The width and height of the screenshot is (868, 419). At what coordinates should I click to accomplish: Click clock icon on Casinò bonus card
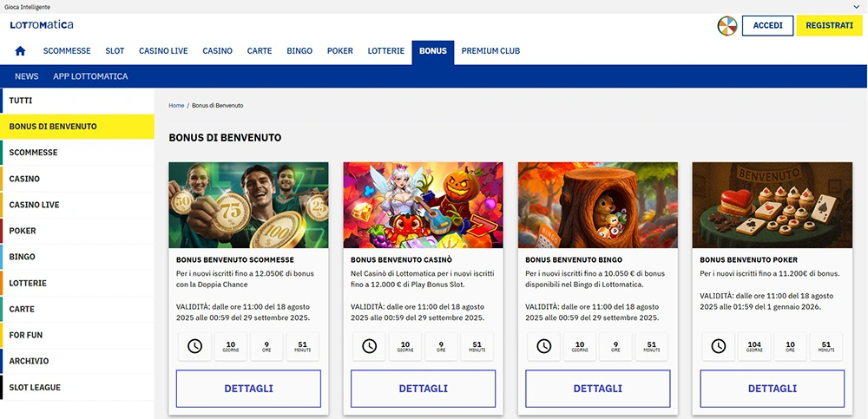(x=369, y=346)
